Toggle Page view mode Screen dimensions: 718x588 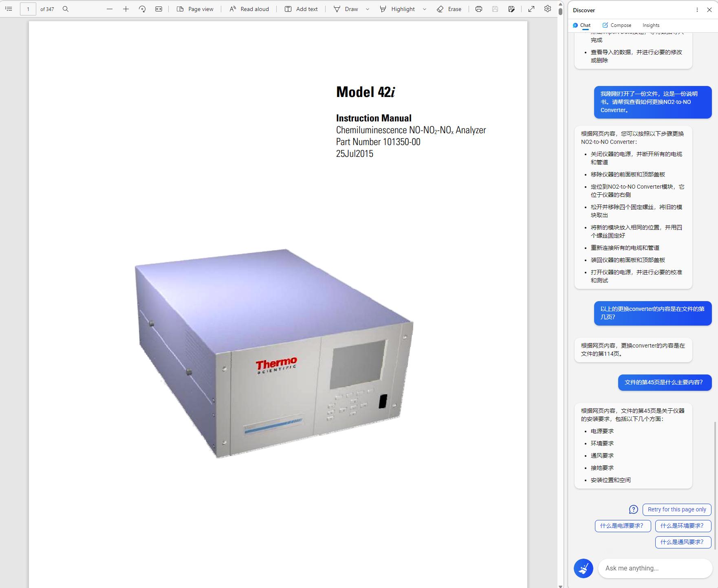195,9
